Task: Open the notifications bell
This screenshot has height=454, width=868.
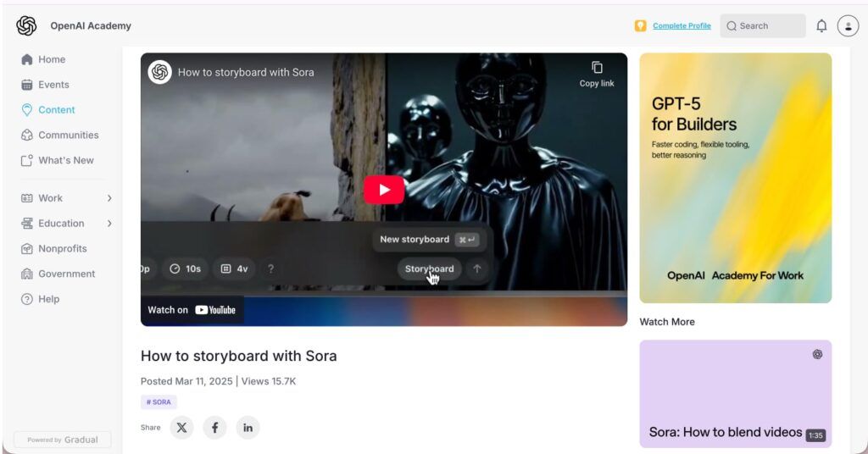Action: point(821,26)
